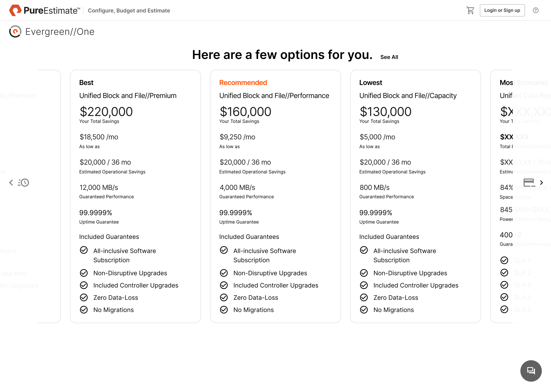This screenshot has width=551, height=392.
Task: Click the $220,000 total savings amount
Action: 106,112
